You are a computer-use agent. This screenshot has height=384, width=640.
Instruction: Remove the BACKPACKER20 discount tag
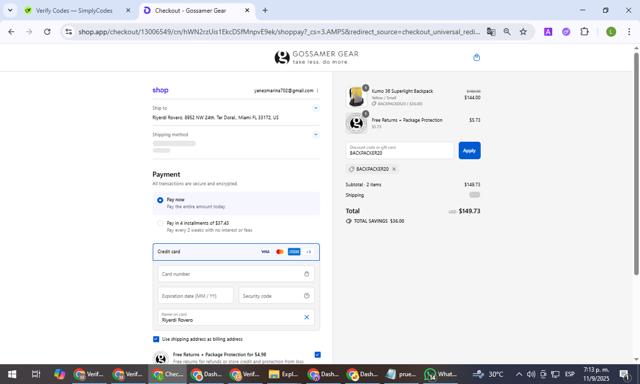pyautogui.click(x=394, y=169)
